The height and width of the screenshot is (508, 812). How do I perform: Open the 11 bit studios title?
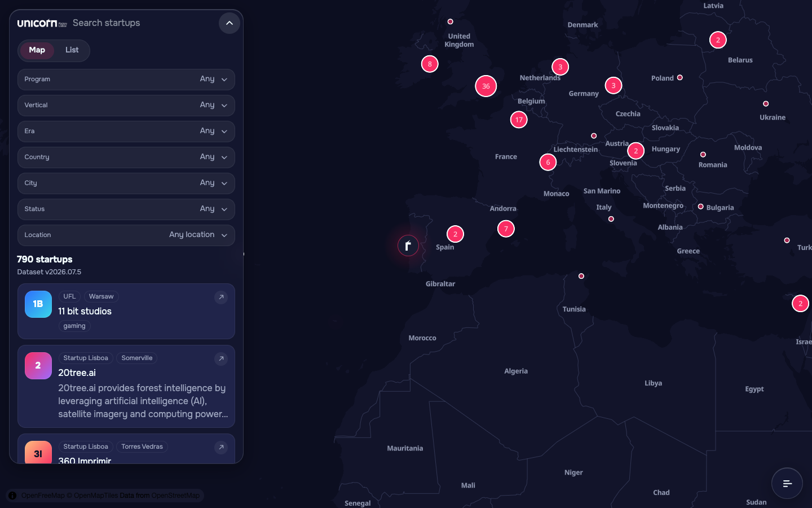85,312
